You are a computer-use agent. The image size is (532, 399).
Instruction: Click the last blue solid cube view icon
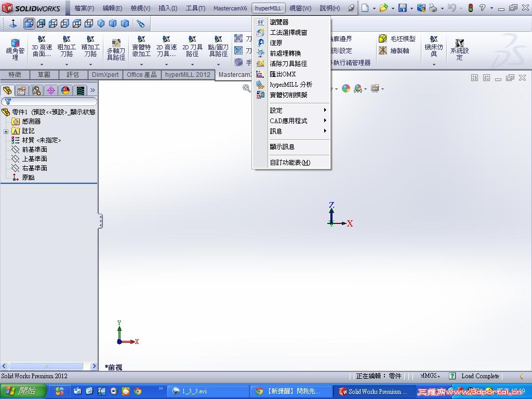point(125,23)
